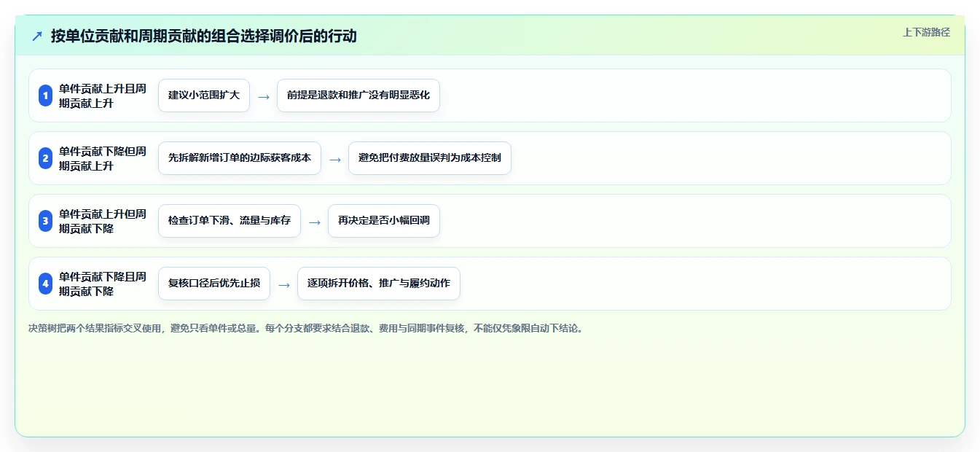Click the 前提是退款和推广没有明显恶化 box
Image resolution: width=980 pixels, height=452 pixels.
358,96
